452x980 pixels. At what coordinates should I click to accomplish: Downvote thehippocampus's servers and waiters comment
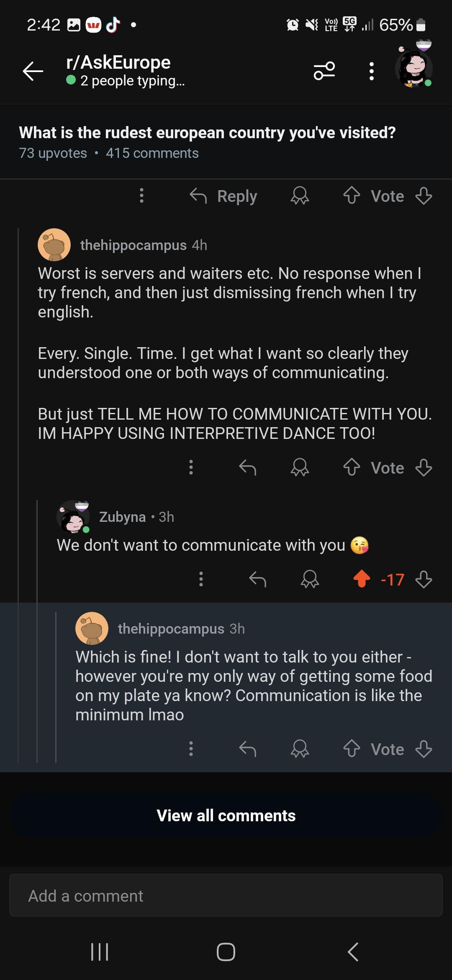pyautogui.click(x=424, y=467)
